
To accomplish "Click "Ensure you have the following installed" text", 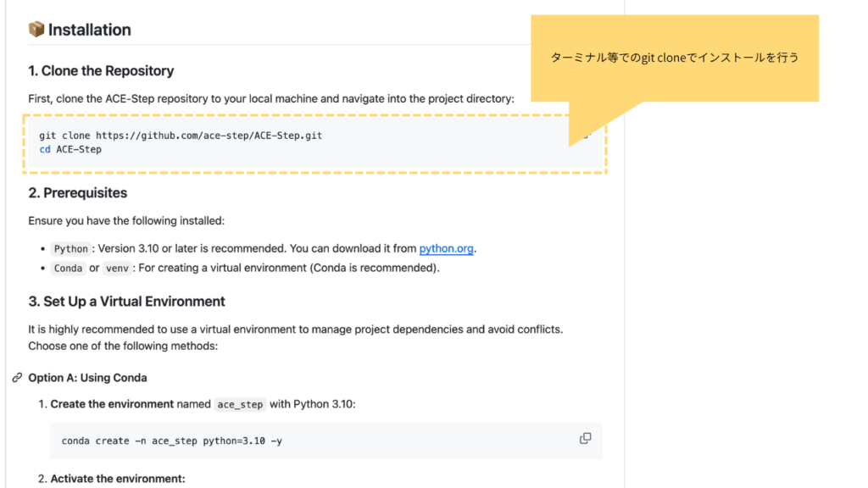I will coord(126,221).
